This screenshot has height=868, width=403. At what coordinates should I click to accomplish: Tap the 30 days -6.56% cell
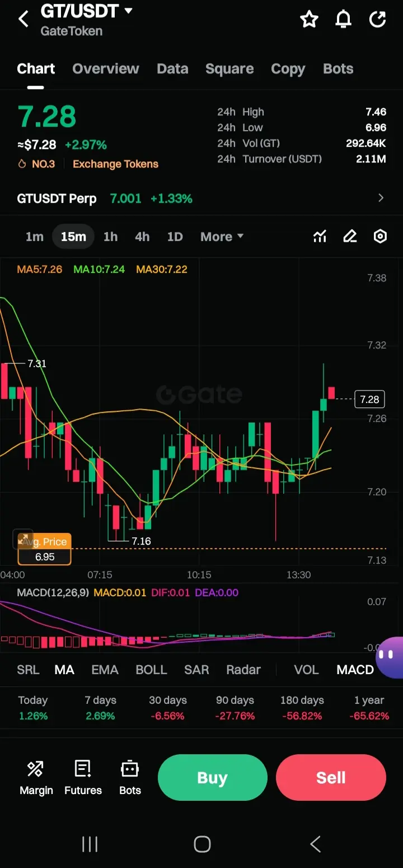(168, 708)
